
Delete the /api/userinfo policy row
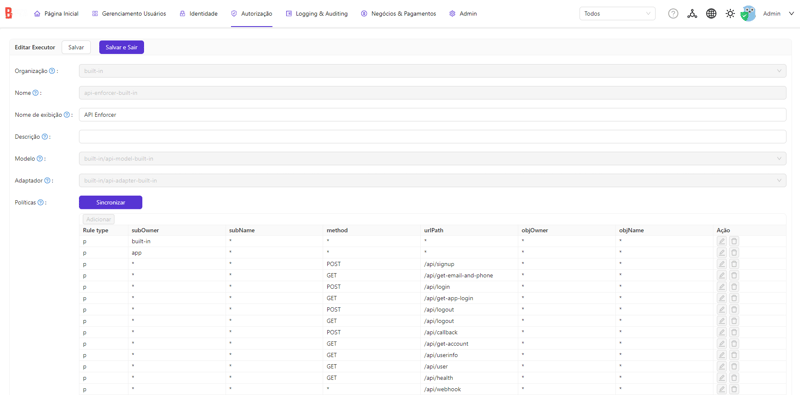coord(734,355)
